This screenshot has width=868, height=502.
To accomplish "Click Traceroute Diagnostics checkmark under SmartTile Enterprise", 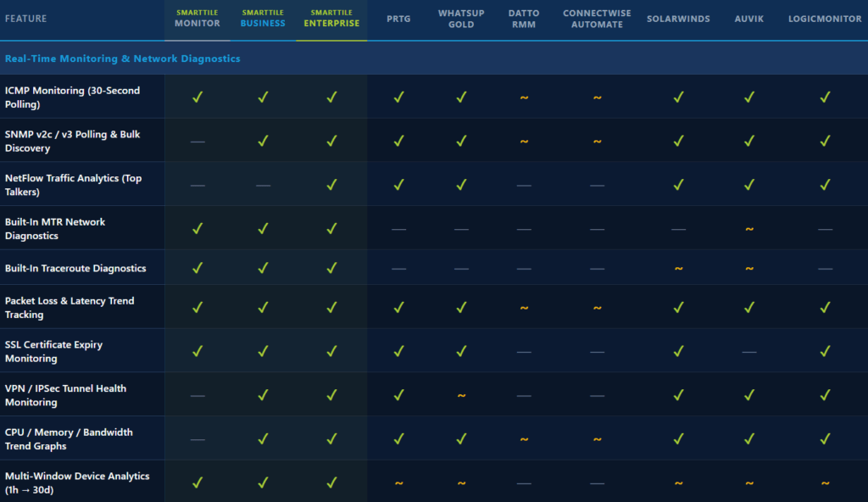I will click(x=331, y=268).
